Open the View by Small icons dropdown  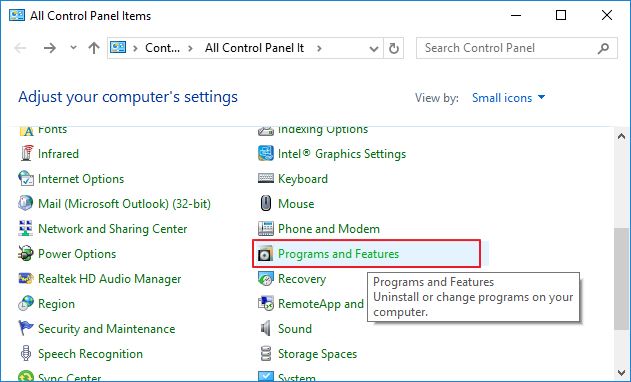click(508, 98)
